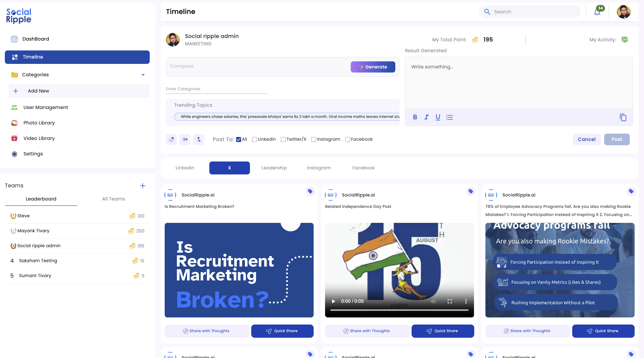The height and width of the screenshot is (358, 644).
Task: Open My Activity chart icon
Action: tap(625, 40)
